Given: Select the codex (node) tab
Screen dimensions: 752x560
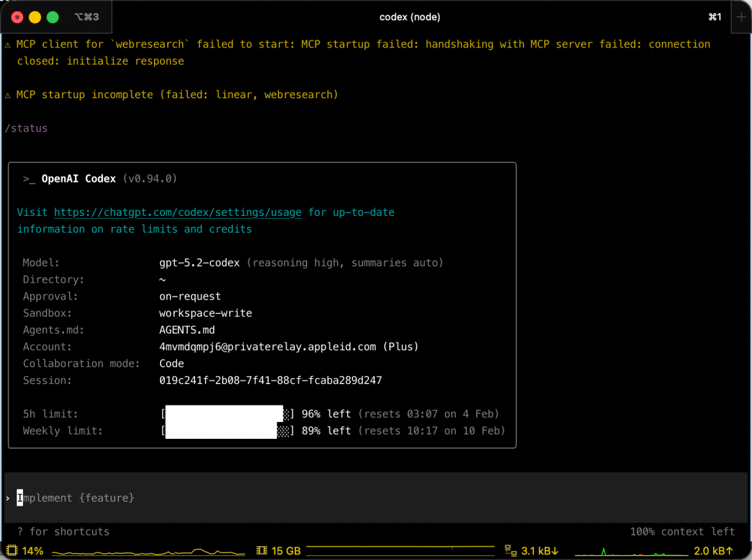Looking at the screenshot, I should click(x=409, y=17).
